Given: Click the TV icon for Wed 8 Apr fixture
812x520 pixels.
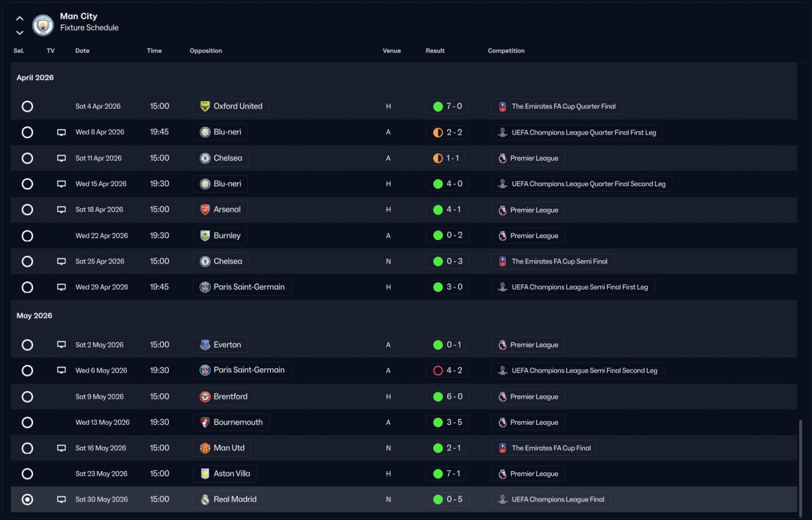Looking at the screenshot, I should point(62,133).
